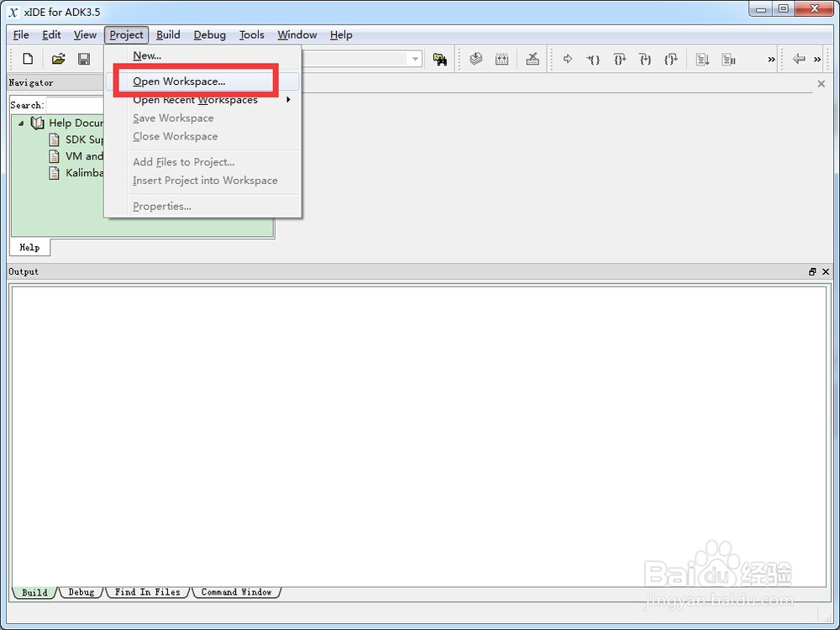
Task: Open the Open Recent Workspaces submenu arrow
Action: click(288, 100)
